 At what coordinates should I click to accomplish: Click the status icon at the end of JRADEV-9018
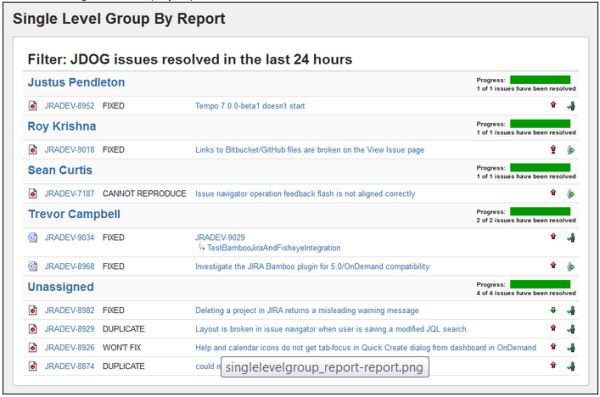[x=571, y=150]
